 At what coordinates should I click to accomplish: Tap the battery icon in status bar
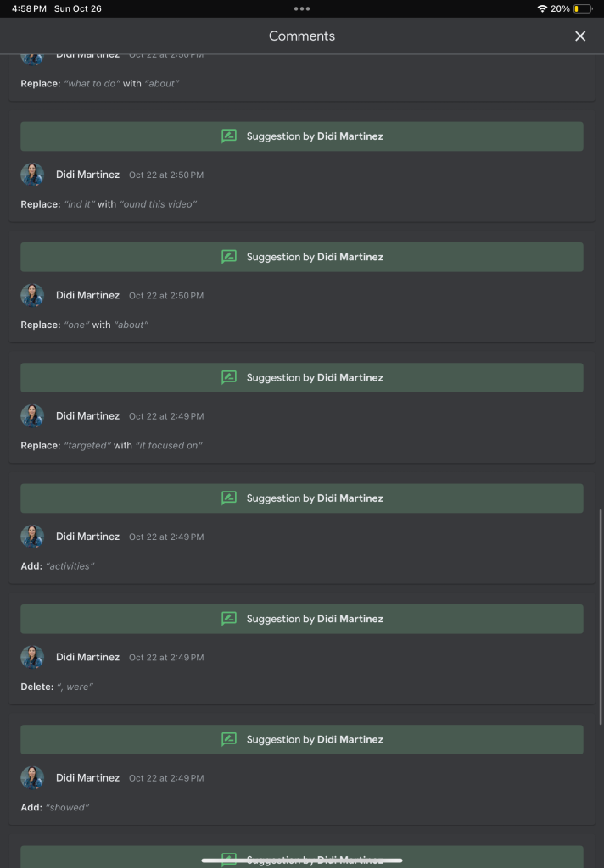point(583,8)
